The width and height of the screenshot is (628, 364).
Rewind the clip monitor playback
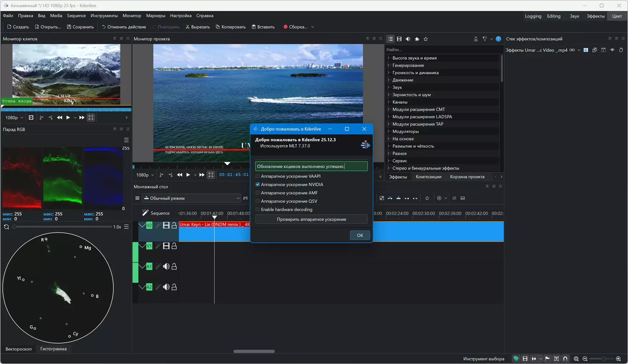[x=60, y=117]
